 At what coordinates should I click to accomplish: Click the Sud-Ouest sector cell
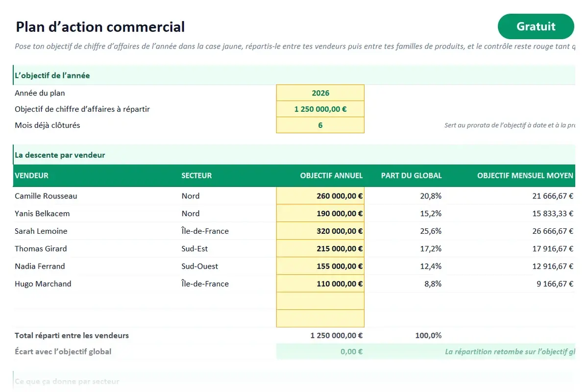(x=200, y=267)
